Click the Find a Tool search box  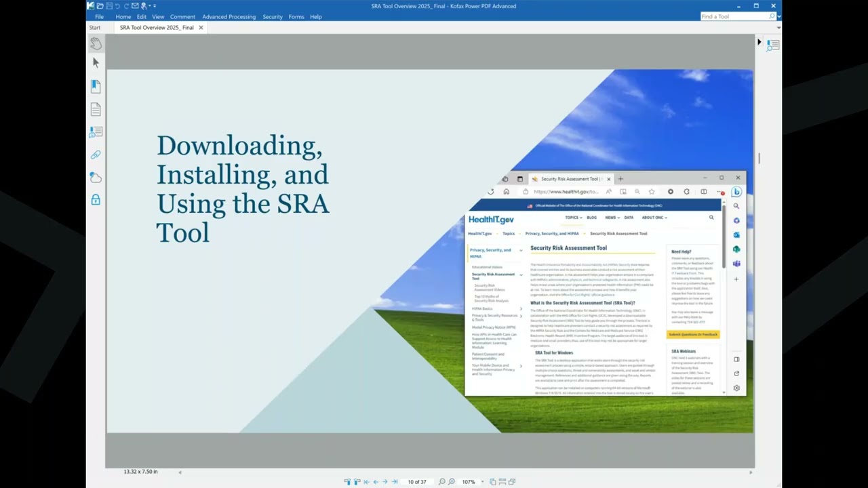click(734, 16)
